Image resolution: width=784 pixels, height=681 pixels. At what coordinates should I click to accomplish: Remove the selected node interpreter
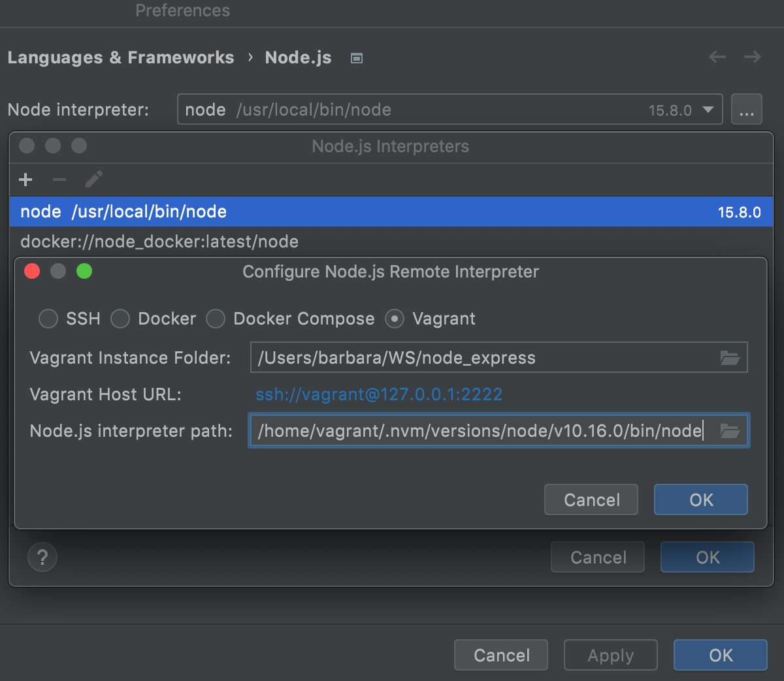pos(58,180)
